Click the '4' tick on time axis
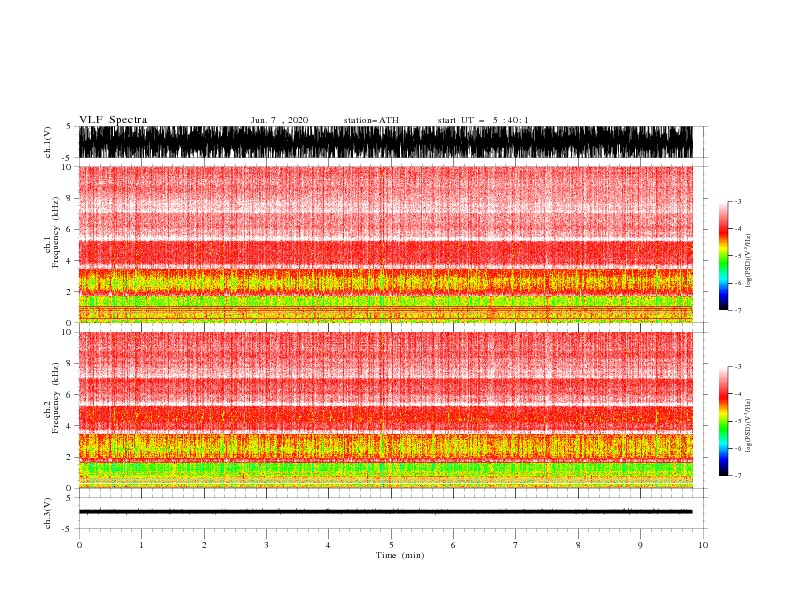792x612 pixels. pyautogui.click(x=328, y=545)
